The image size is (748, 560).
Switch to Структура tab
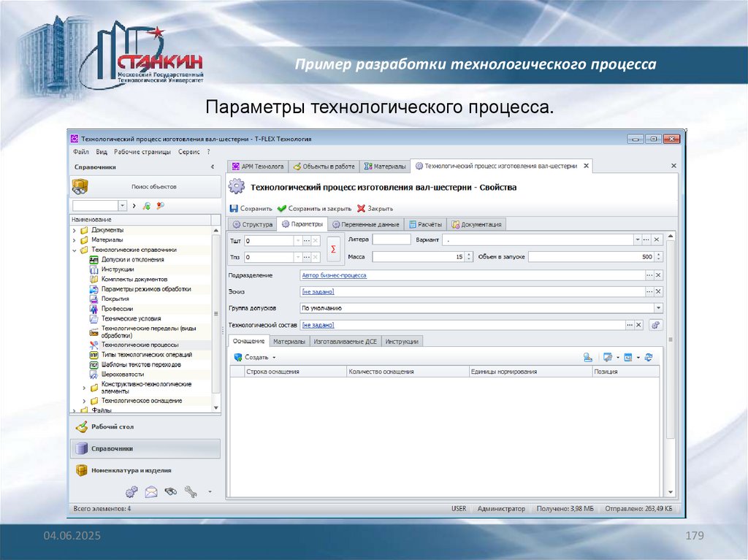tap(252, 224)
